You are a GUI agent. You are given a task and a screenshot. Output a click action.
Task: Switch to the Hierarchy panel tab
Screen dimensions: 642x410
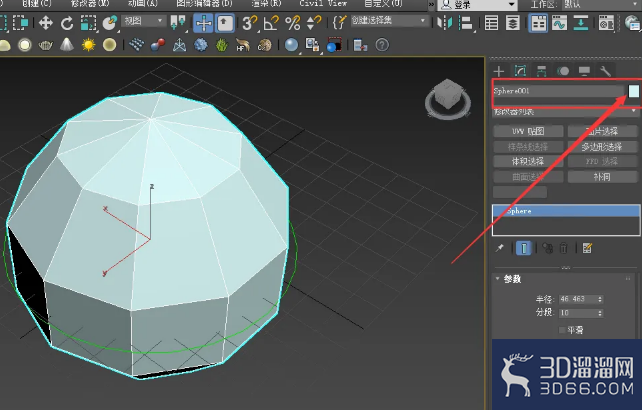pyautogui.click(x=541, y=71)
